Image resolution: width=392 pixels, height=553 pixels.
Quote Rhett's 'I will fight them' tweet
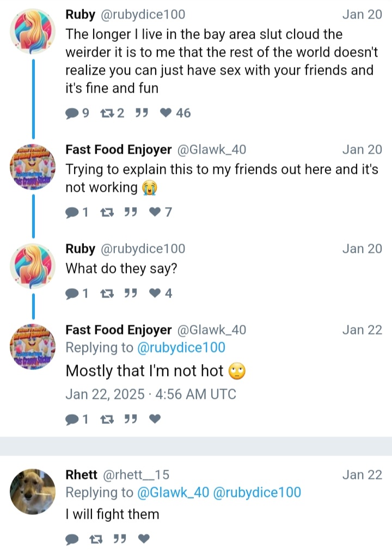point(120,539)
